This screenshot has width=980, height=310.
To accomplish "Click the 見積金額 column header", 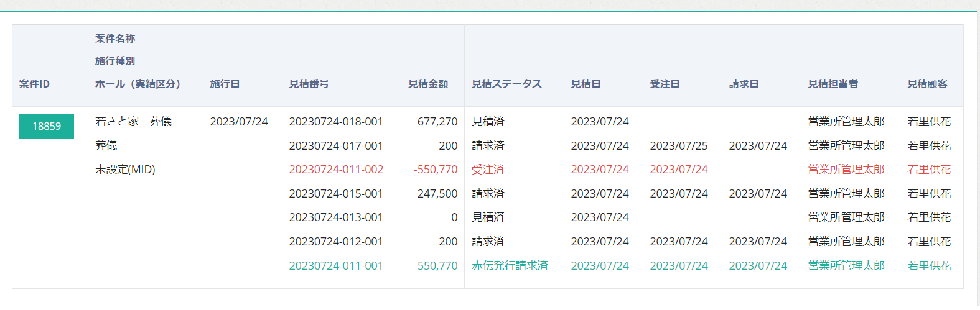I will click(428, 84).
